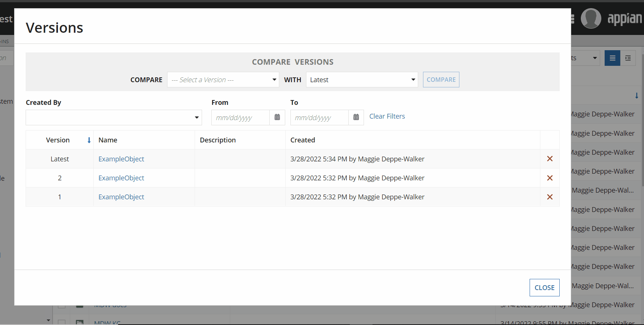
Task: Select the 'Latest' version cell
Action: (60, 159)
